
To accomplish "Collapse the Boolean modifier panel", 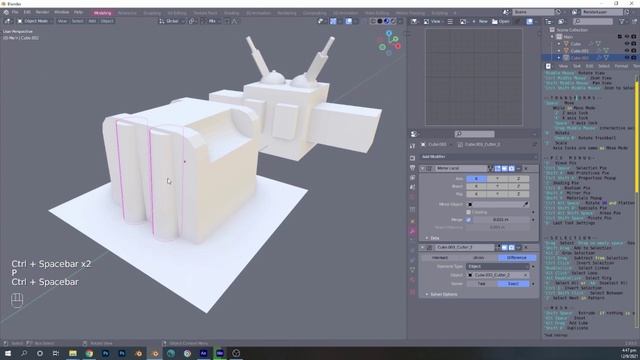I will coord(422,247).
